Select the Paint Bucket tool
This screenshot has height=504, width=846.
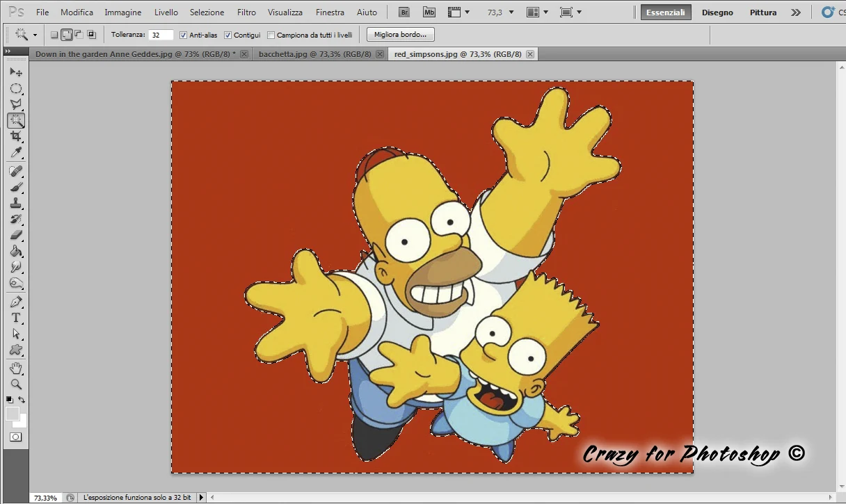(15, 251)
